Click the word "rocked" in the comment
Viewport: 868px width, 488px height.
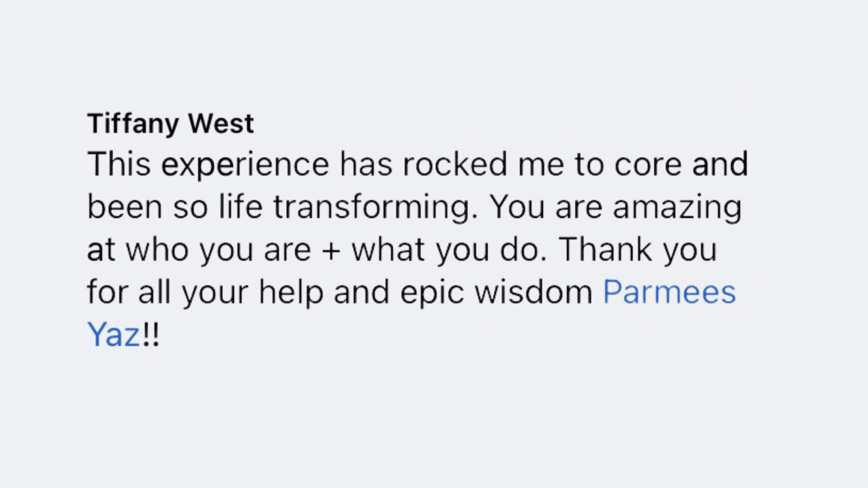[455, 164]
